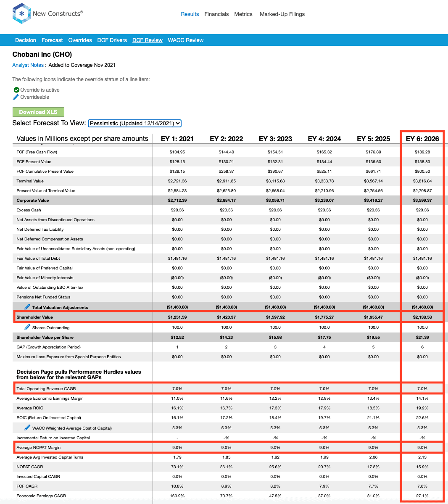The width and height of the screenshot is (448, 504).
Task: Click the Excess Cash row label
Action: pyautogui.click(x=29, y=210)
